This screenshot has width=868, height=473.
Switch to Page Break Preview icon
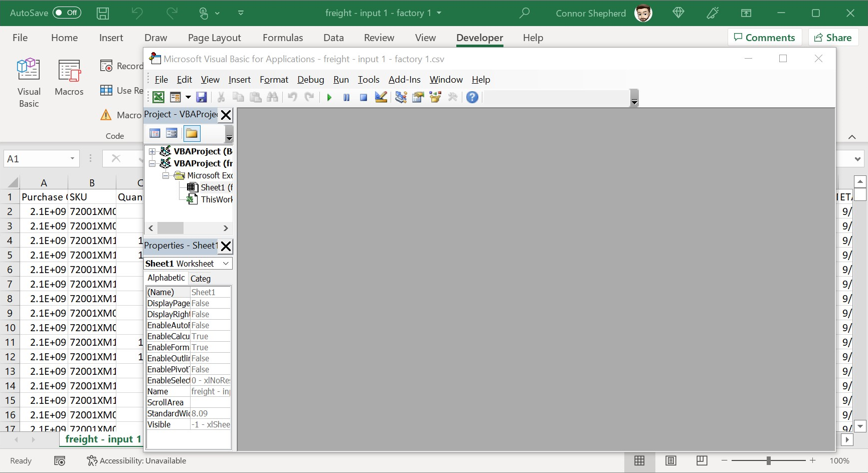click(x=702, y=460)
